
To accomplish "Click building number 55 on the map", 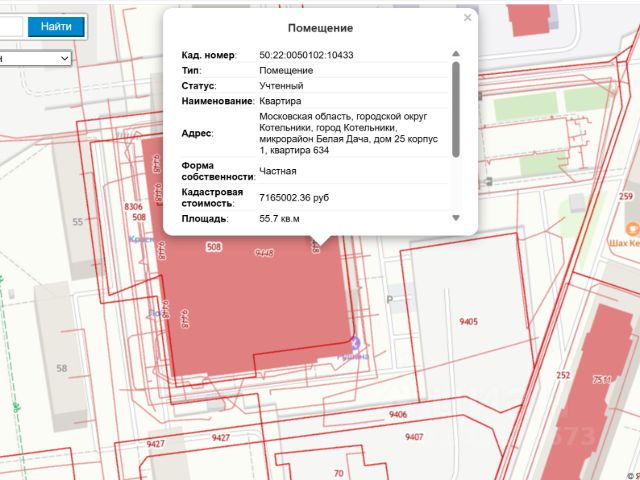I will pos(78,222).
